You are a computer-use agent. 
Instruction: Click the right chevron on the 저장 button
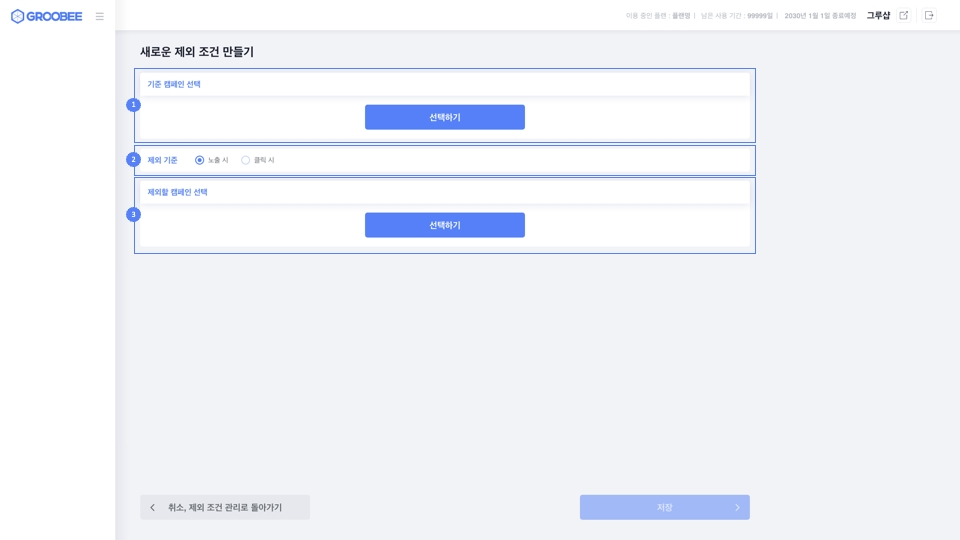737,508
